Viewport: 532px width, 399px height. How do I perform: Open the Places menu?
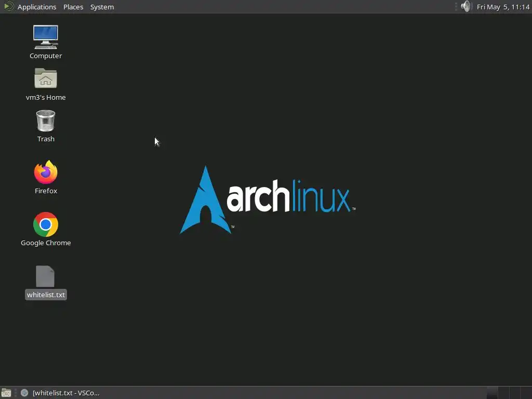tap(73, 7)
